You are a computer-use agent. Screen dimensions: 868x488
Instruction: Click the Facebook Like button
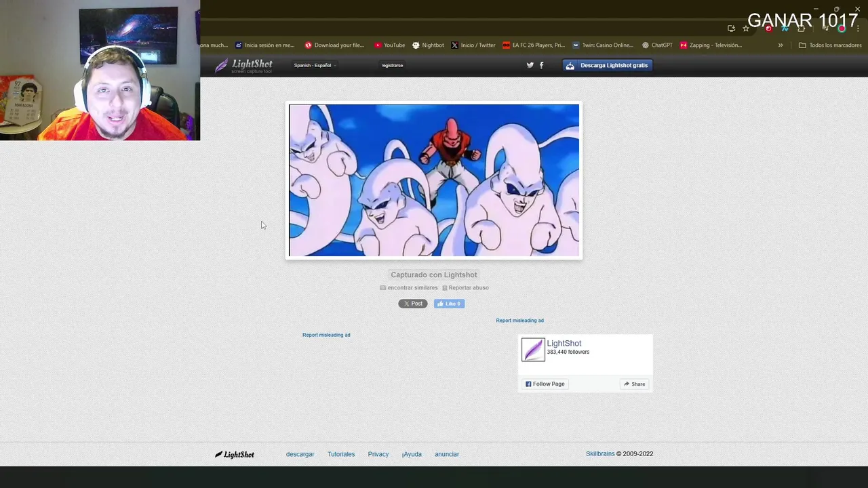(449, 304)
